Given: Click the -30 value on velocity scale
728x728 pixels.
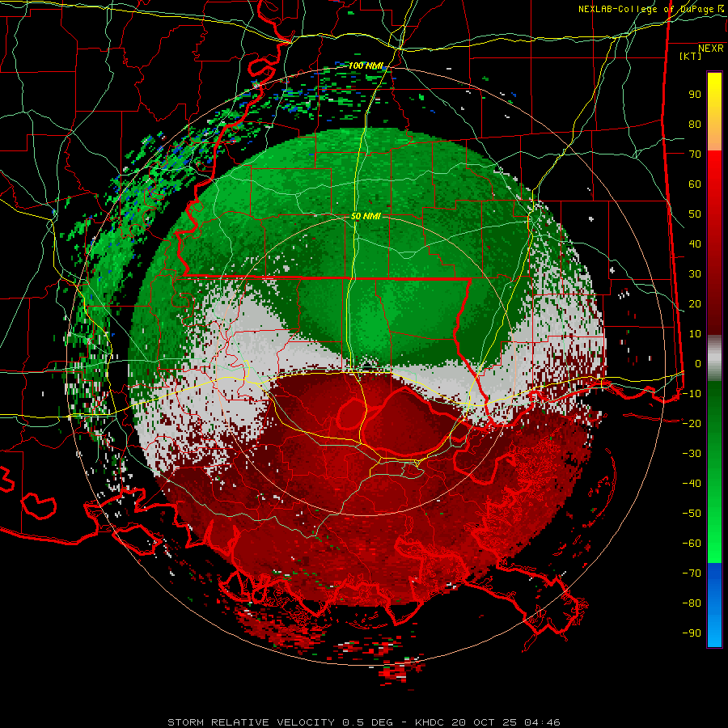Looking at the screenshot, I should (692, 454).
